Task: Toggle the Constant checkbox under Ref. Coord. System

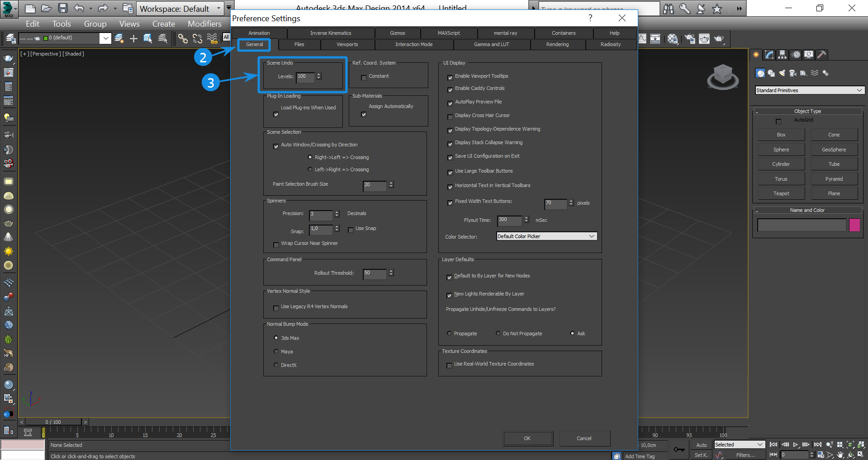Action: point(364,78)
